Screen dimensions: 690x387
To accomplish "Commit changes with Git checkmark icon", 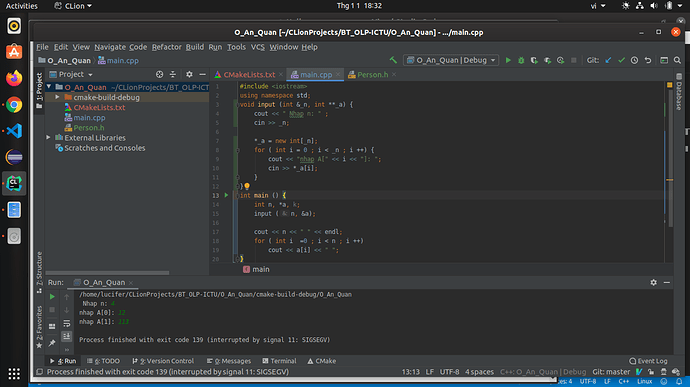I will coord(621,60).
